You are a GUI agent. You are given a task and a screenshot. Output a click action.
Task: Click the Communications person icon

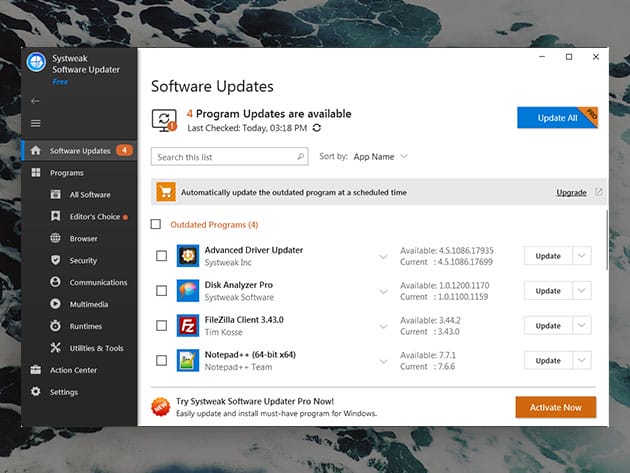[55, 282]
